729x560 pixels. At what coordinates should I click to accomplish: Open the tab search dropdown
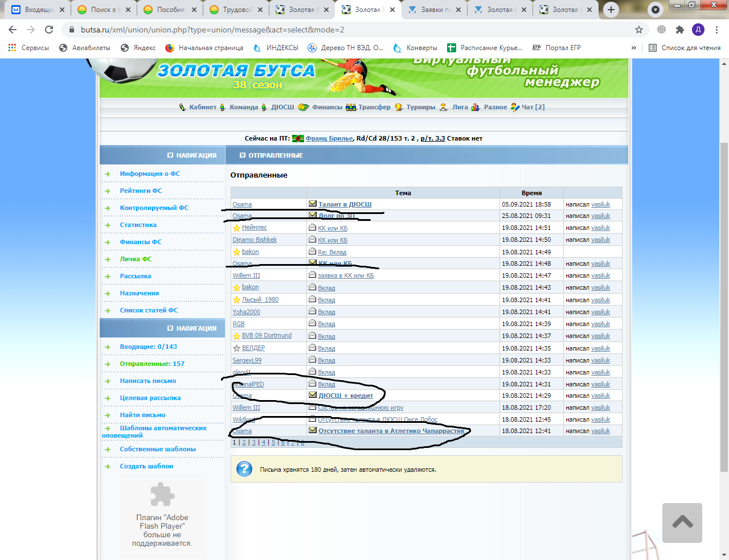(656, 10)
